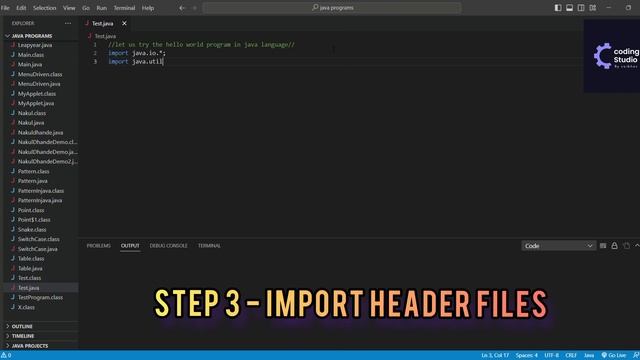Image resolution: width=640 pixels, height=360 pixels.
Task: Open the Code output channel dropdown
Action: (558, 246)
